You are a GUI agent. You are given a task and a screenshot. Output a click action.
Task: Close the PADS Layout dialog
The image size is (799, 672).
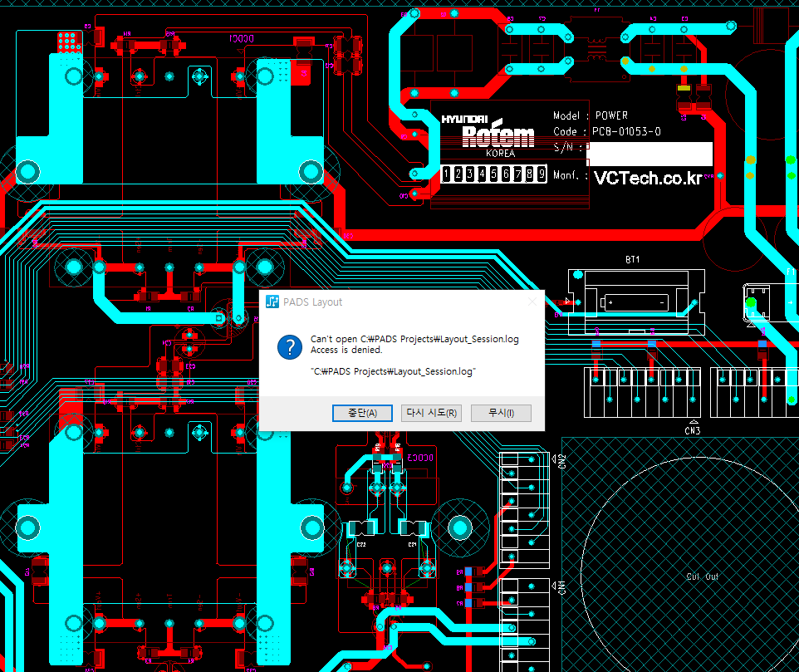pyautogui.click(x=532, y=302)
